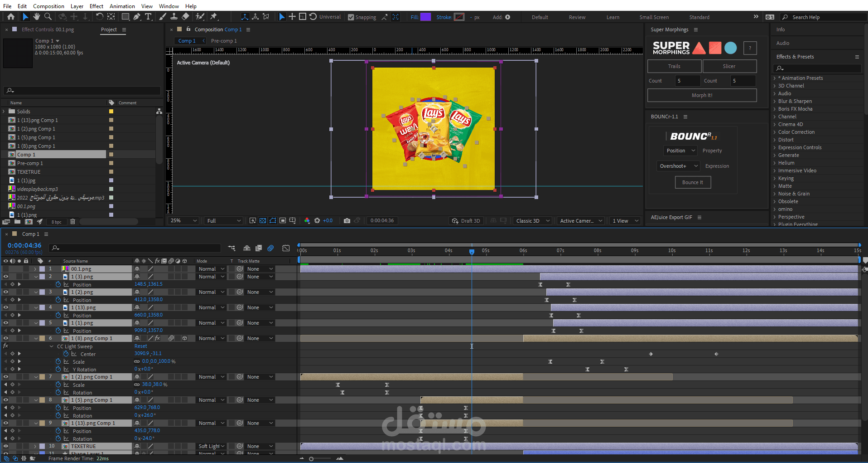Select the Type tool
This screenshot has height=463, width=868.
148,17
